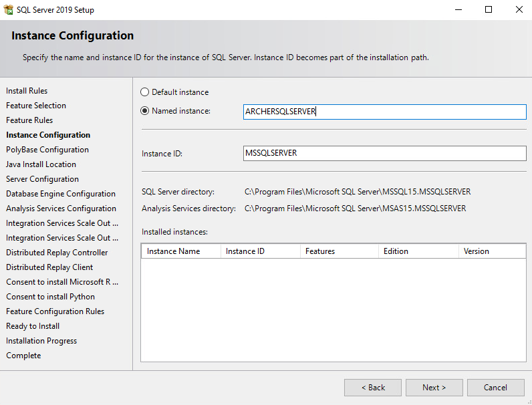Open the Feature Rules step
532x405 pixels.
(29, 120)
